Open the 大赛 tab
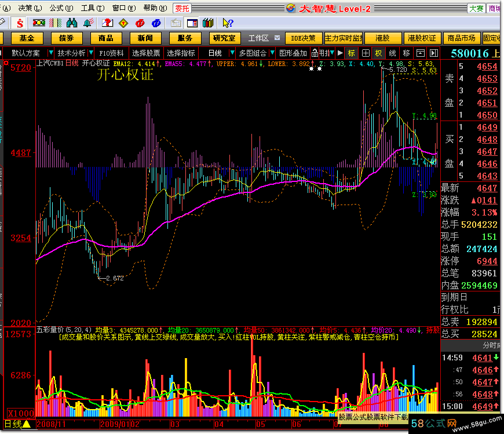 (476, 8)
